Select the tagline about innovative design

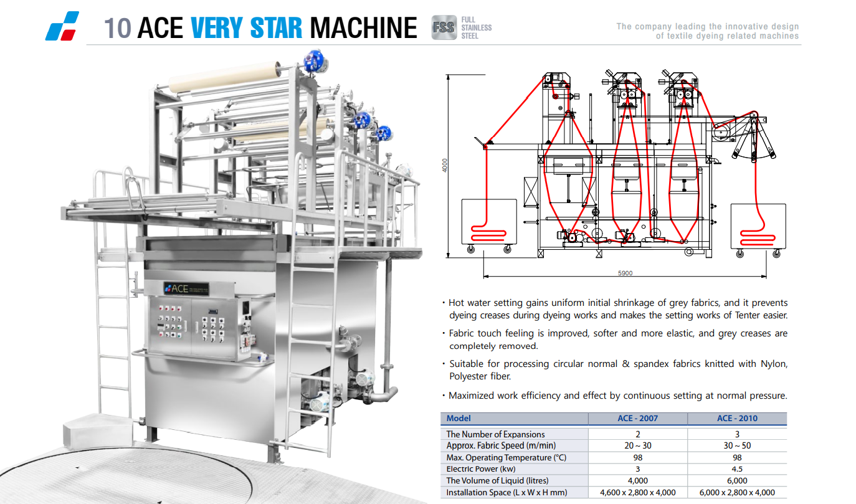[x=707, y=31]
